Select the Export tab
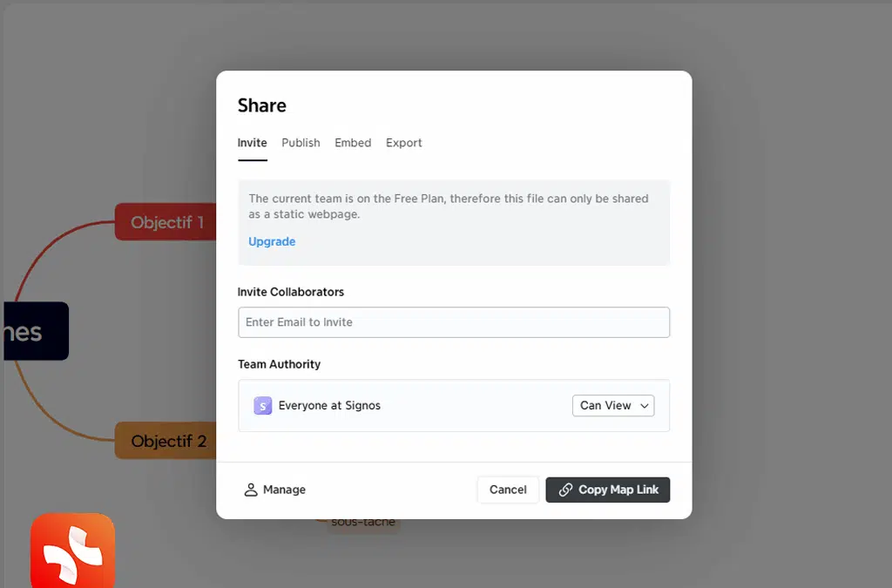The width and height of the screenshot is (892, 588). click(x=404, y=143)
